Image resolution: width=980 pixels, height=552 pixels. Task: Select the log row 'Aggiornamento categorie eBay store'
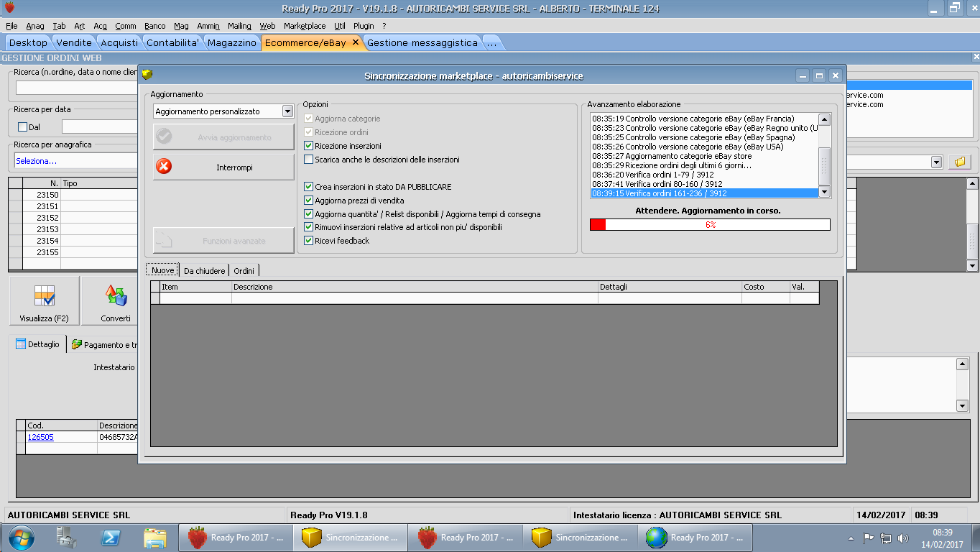[x=704, y=156]
